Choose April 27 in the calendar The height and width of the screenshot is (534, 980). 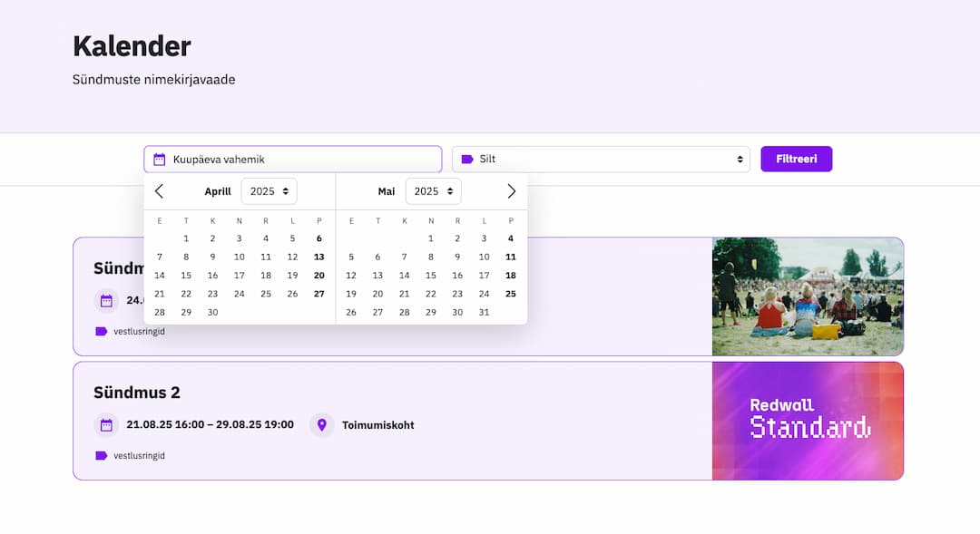(x=319, y=294)
